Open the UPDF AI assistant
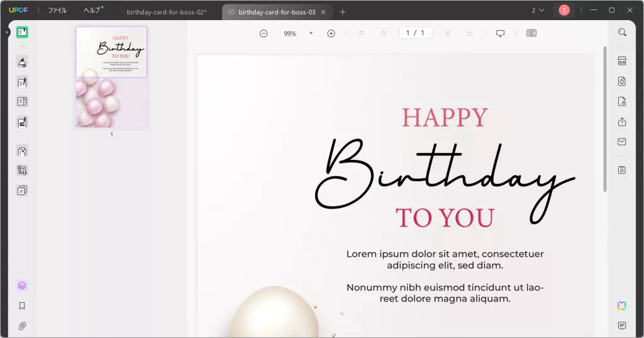The width and height of the screenshot is (644, 338). pos(622,305)
